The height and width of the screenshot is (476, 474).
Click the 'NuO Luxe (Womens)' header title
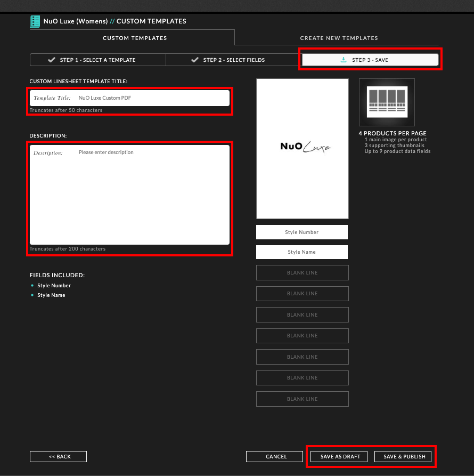pyautogui.click(x=76, y=21)
